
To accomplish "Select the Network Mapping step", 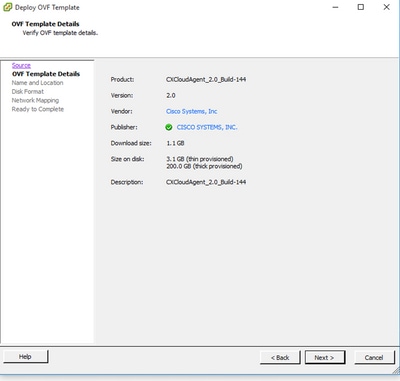I will [x=35, y=100].
